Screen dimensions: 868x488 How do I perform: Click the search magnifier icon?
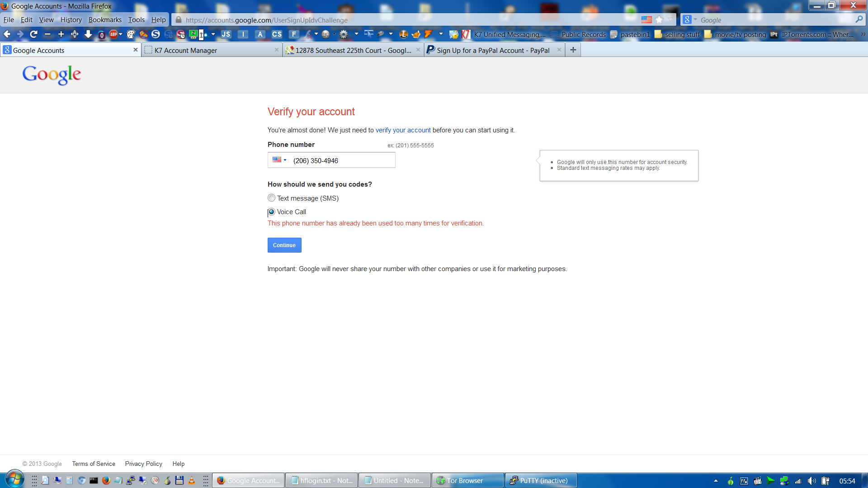[859, 19]
